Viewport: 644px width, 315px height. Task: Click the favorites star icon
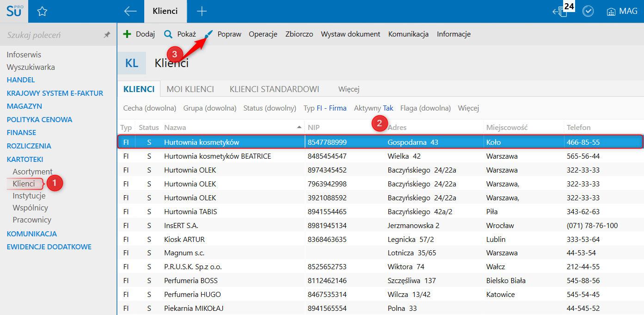[x=42, y=12]
